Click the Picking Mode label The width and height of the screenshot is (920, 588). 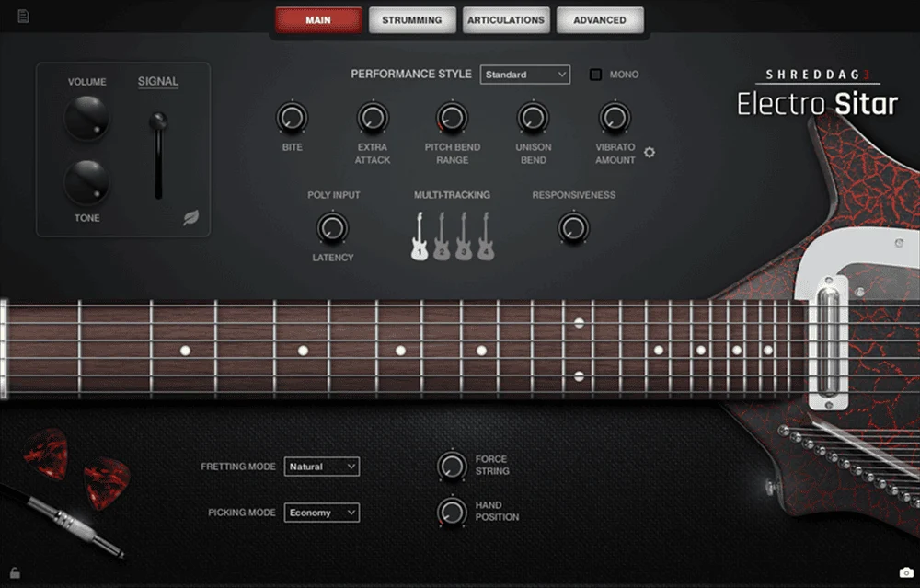pos(241,513)
